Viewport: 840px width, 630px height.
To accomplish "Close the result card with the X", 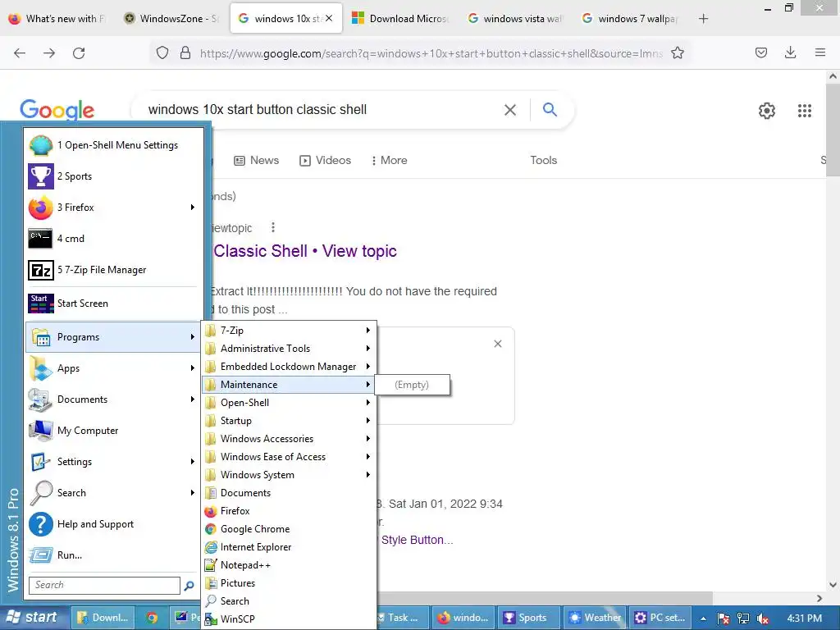I will 498,344.
